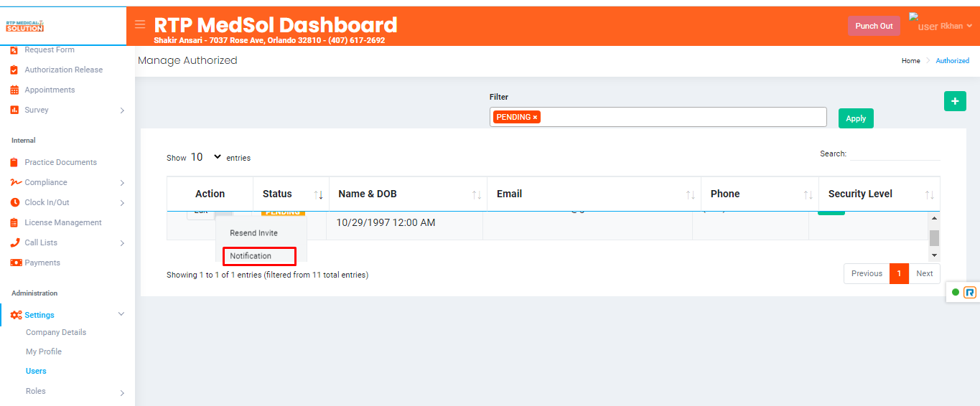Click the Home breadcrumb link

click(910, 61)
